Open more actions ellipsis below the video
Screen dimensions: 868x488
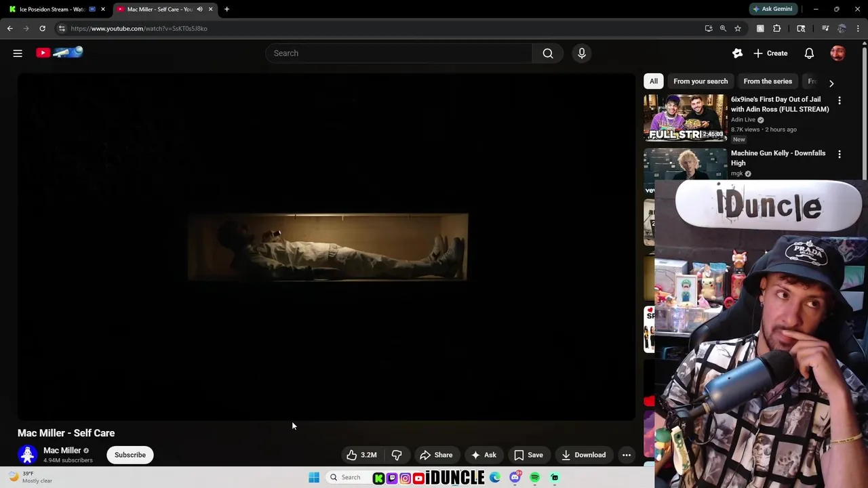coord(627,455)
